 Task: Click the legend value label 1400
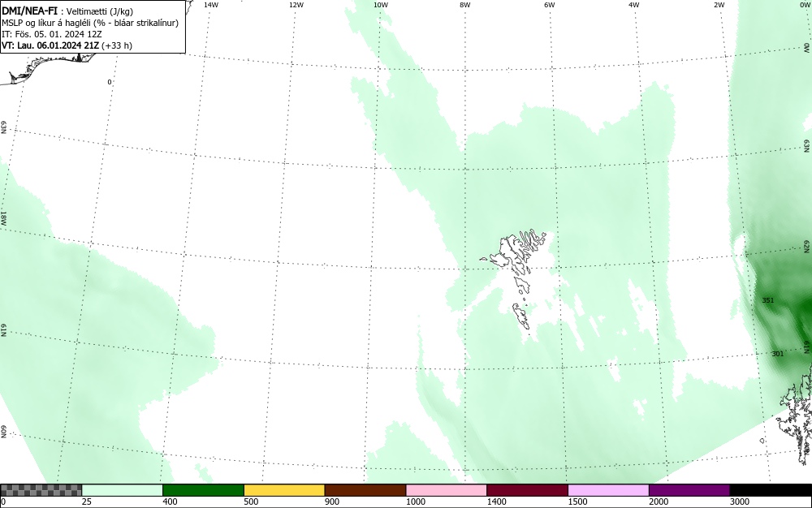[x=497, y=502]
